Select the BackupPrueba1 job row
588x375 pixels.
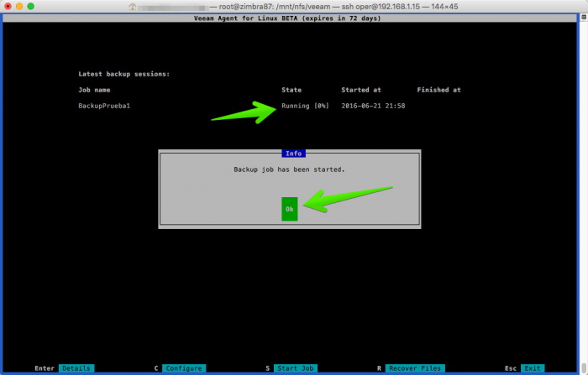[x=242, y=106]
